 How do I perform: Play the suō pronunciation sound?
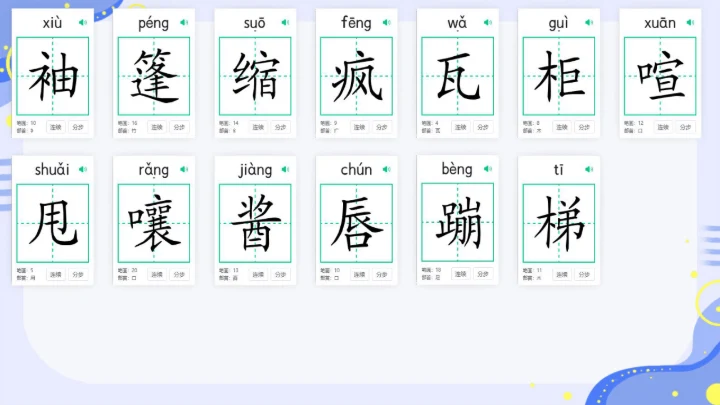(284, 22)
